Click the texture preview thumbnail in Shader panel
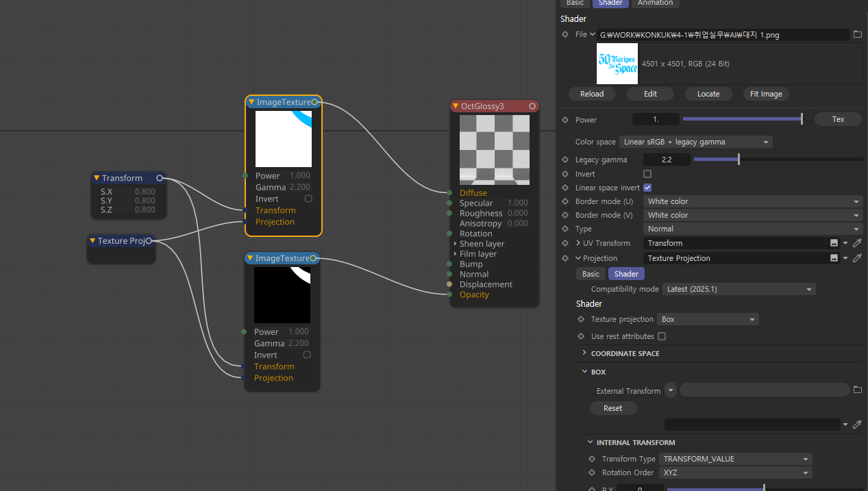 (x=617, y=64)
